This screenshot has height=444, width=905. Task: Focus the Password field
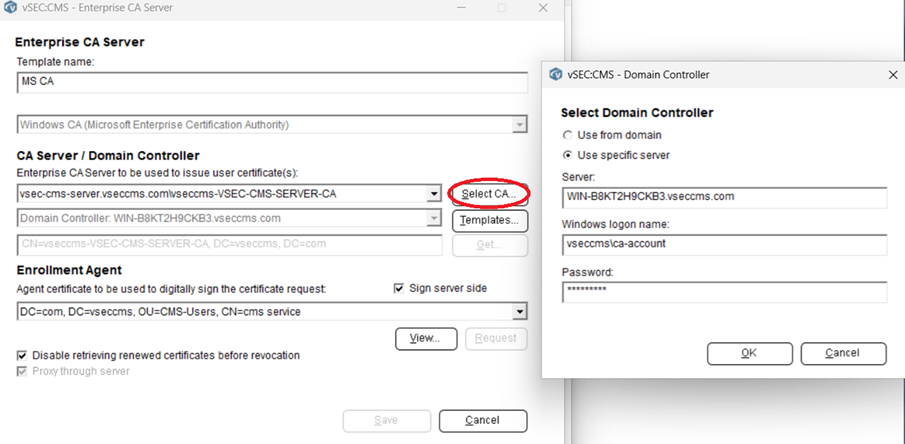pyautogui.click(x=724, y=292)
